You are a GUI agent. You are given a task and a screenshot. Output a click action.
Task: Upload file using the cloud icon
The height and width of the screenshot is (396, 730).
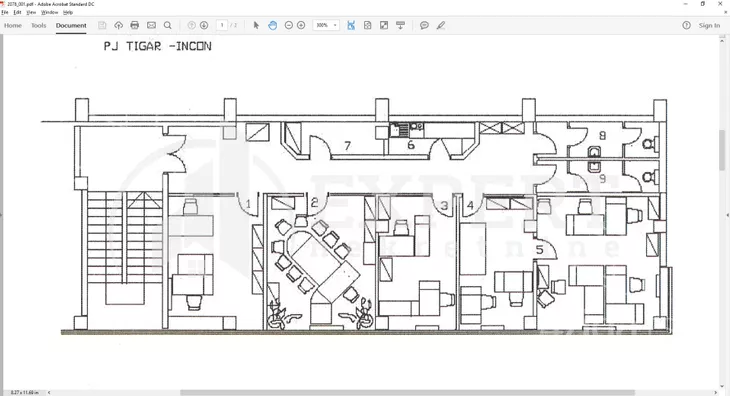118,25
